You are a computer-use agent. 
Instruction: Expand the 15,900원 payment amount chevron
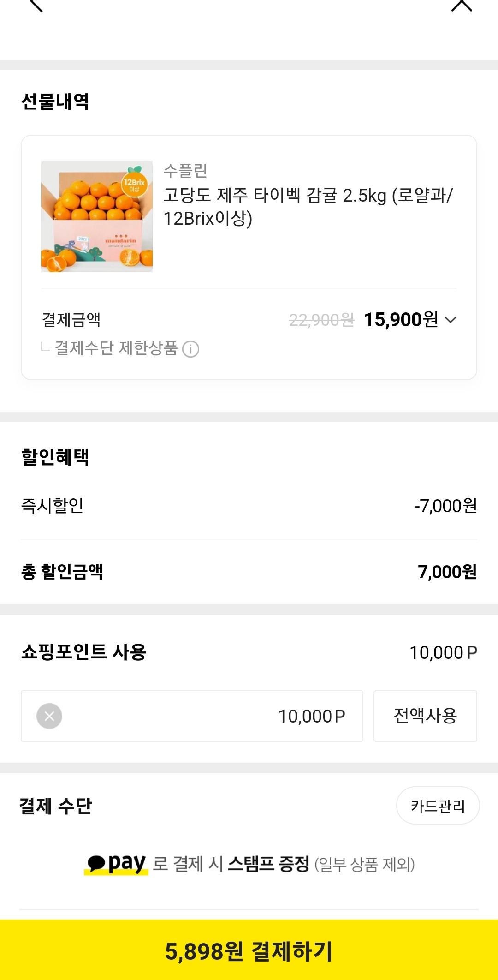(x=451, y=320)
